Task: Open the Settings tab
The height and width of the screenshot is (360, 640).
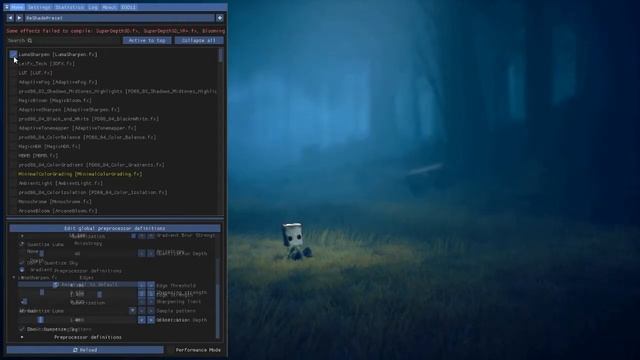Action: pyautogui.click(x=39, y=7)
